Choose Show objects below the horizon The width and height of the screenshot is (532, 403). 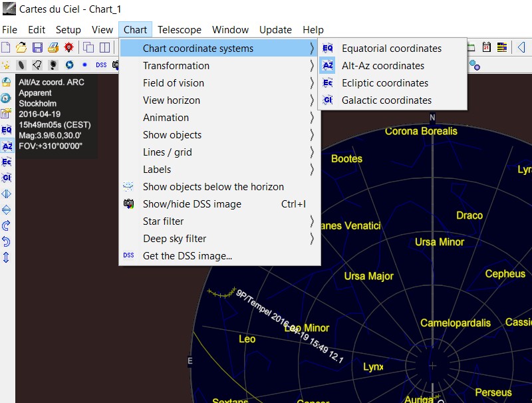pyautogui.click(x=219, y=187)
